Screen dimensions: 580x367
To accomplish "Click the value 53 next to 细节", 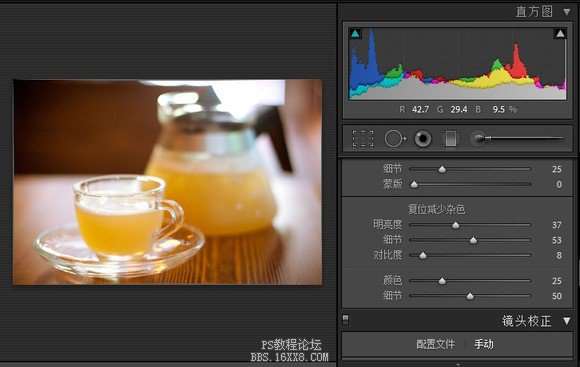I will tap(557, 240).
